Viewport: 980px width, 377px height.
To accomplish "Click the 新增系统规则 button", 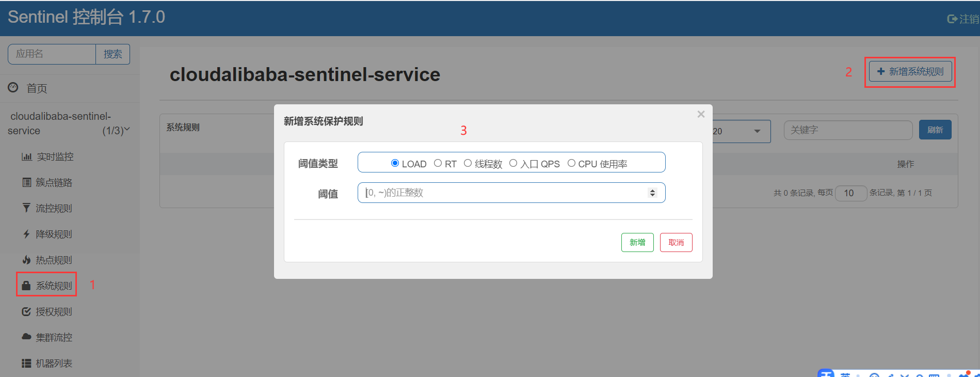I will coord(910,71).
